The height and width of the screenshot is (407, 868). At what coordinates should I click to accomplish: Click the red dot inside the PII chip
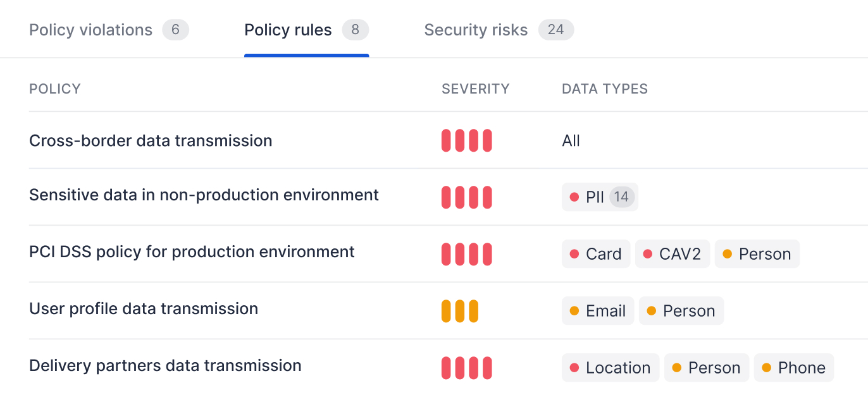click(576, 197)
